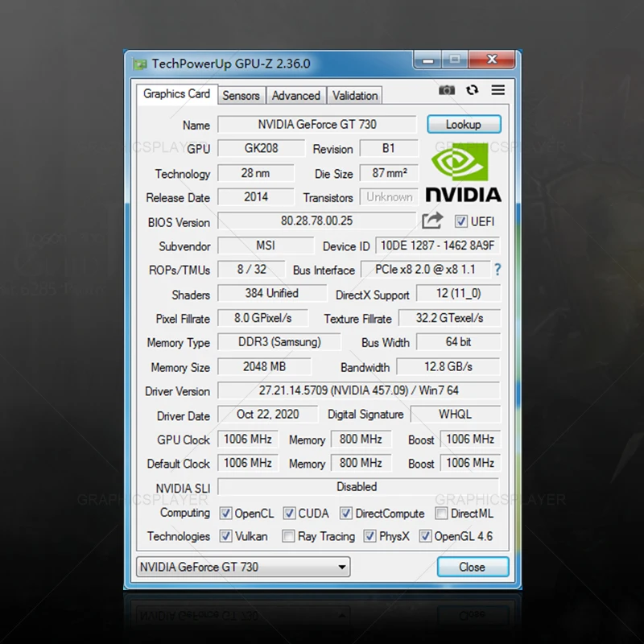Click the Revision B1 field
The height and width of the screenshot is (644, 644).
click(x=389, y=148)
